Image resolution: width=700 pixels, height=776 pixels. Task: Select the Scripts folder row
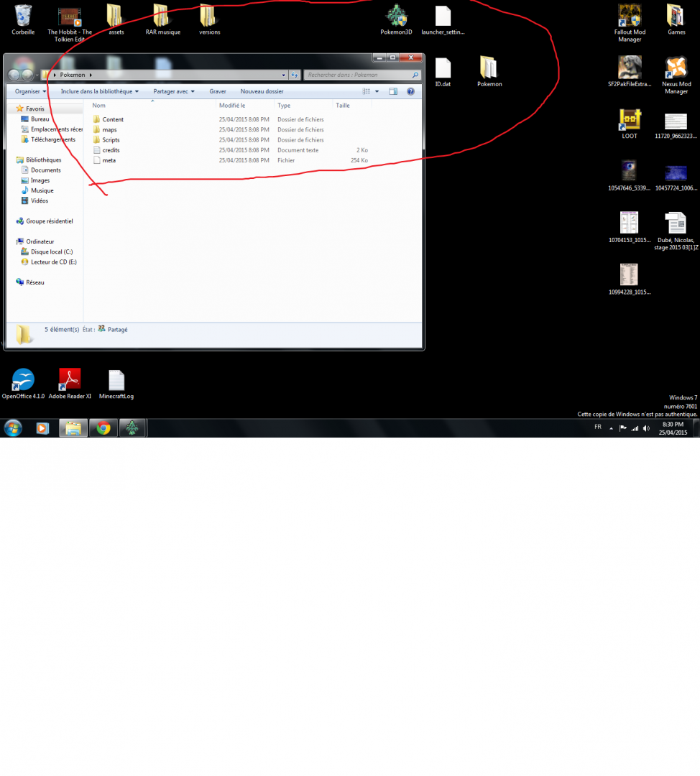[x=231, y=140]
